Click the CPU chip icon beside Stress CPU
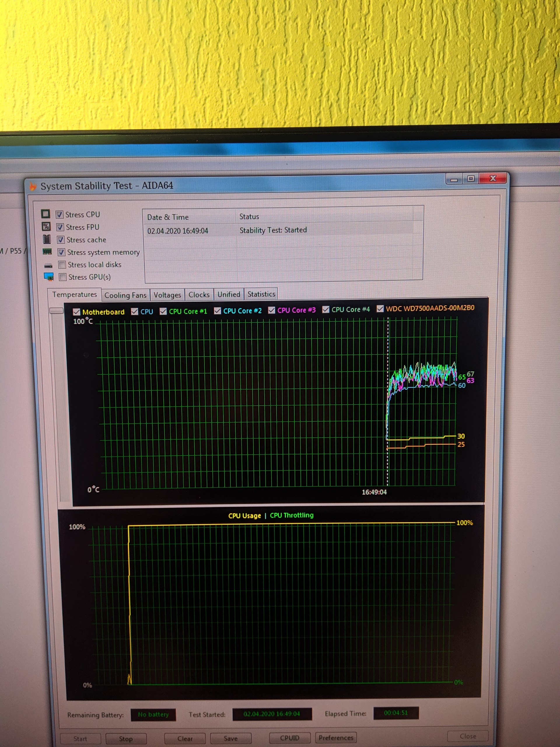 tap(45, 214)
